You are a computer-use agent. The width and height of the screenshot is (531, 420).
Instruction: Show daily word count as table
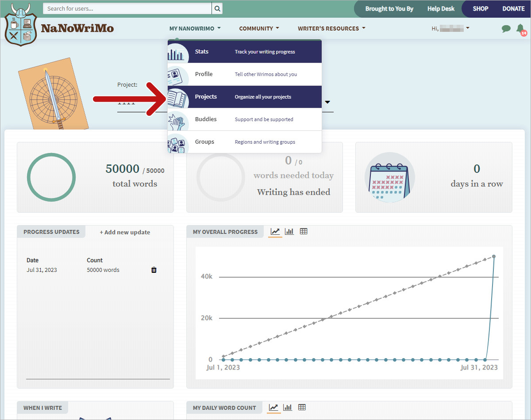302,408
